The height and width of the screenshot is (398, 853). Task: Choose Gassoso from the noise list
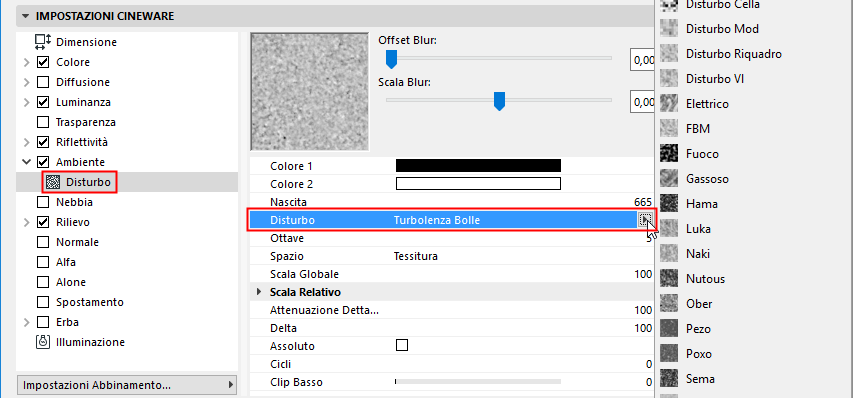[707, 178]
